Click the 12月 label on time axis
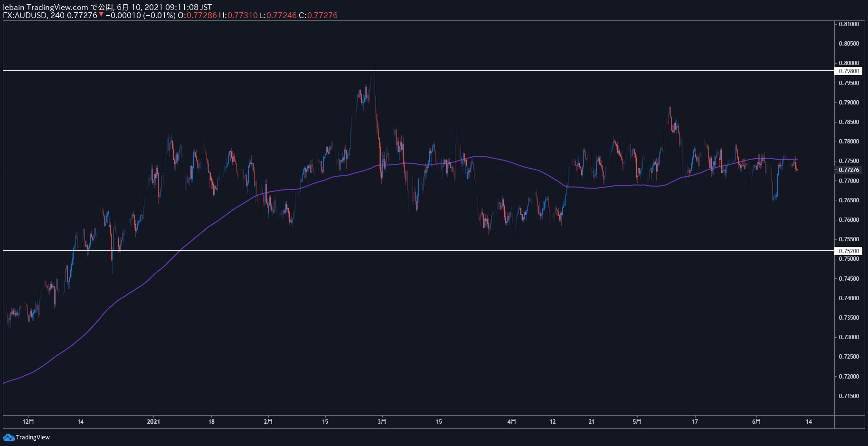868x446 pixels. click(28, 422)
